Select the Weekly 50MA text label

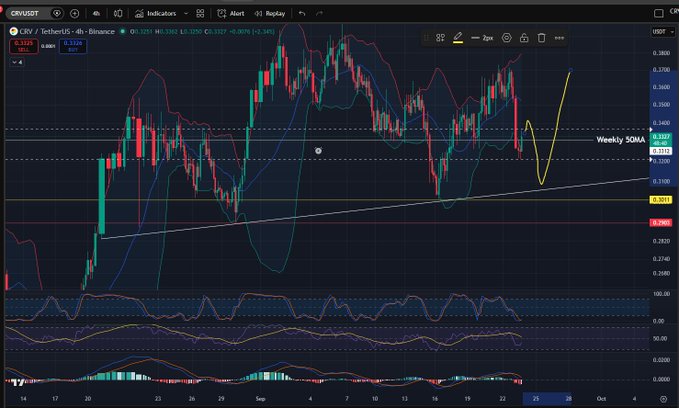click(x=621, y=139)
